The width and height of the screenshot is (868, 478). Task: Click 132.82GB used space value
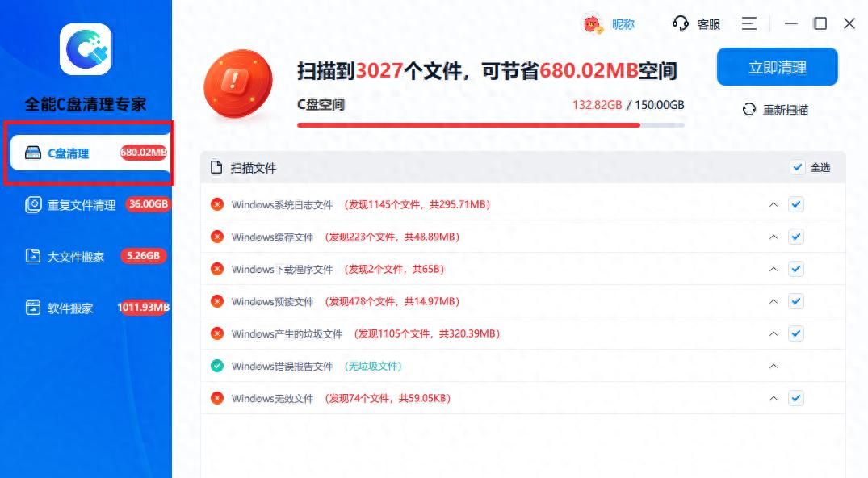pos(597,105)
